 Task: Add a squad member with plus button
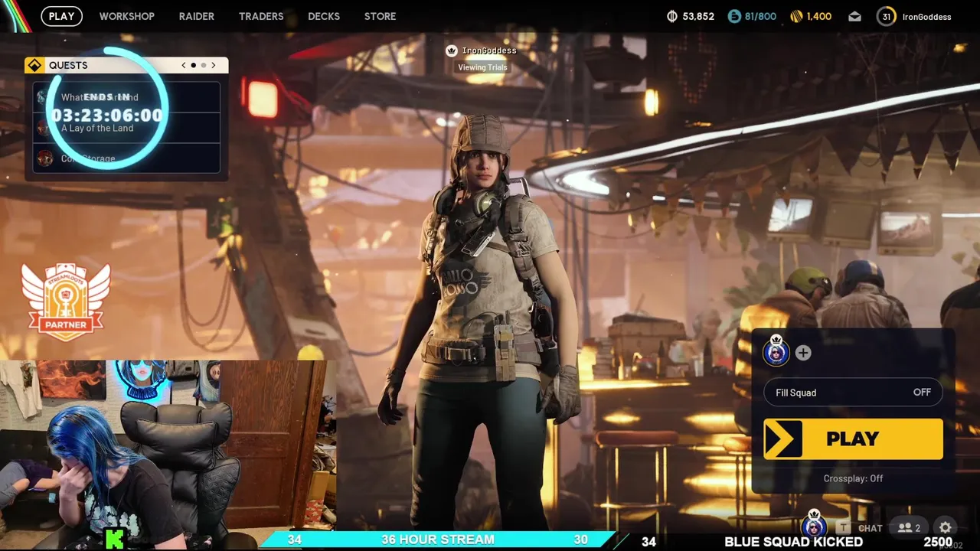pyautogui.click(x=803, y=353)
